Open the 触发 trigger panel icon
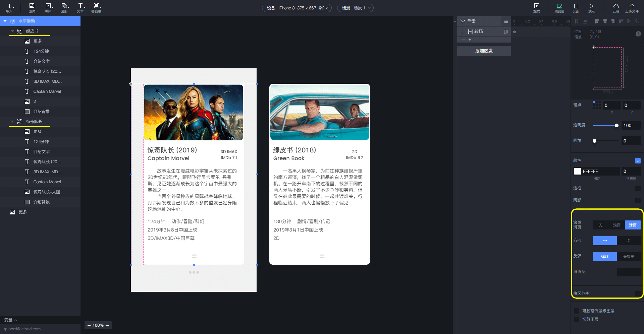This screenshot has height=334, width=644. [537, 8]
